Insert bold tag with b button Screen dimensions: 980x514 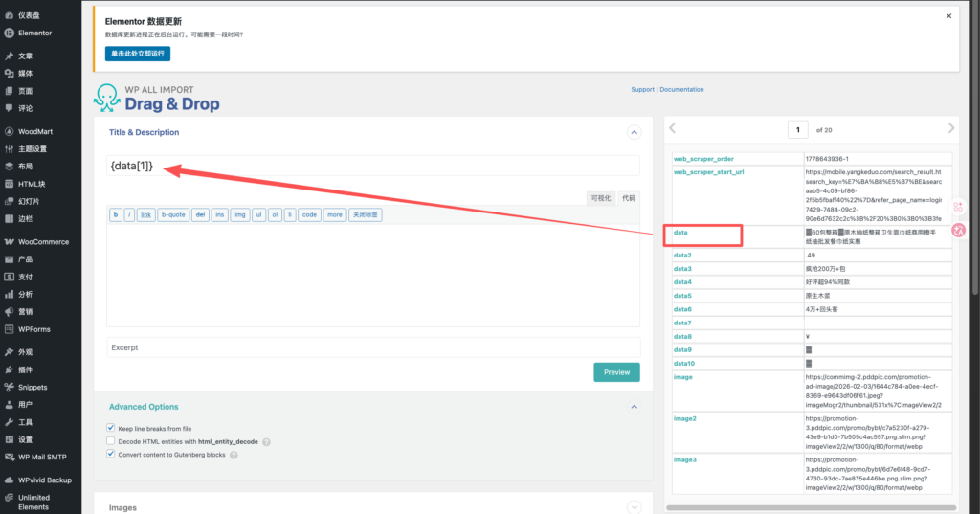(116, 215)
